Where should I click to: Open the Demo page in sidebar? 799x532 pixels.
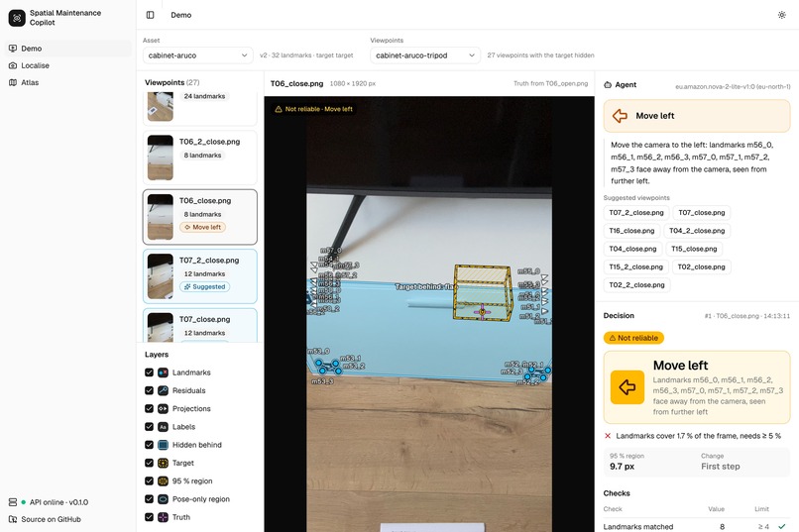pyautogui.click(x=67, y=49)
